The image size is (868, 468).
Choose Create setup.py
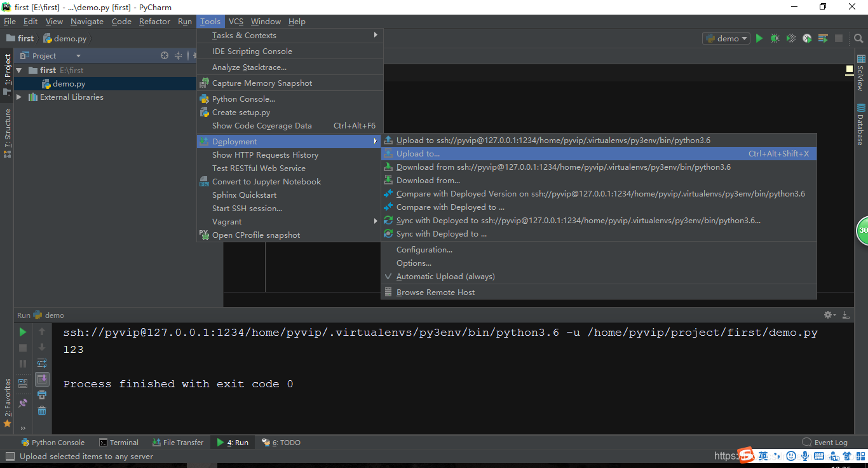[289, 113]
